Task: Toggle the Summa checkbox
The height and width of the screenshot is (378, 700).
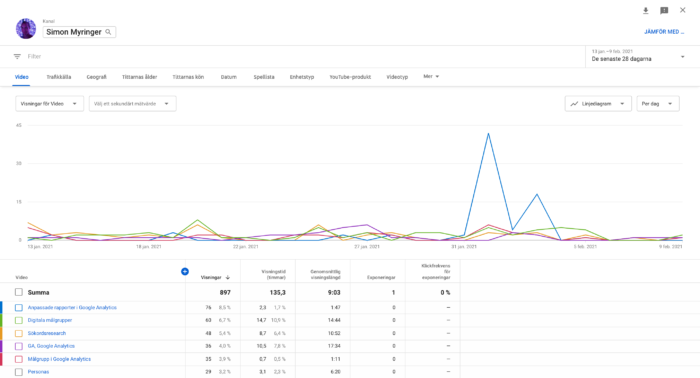Action: [18, 292]
